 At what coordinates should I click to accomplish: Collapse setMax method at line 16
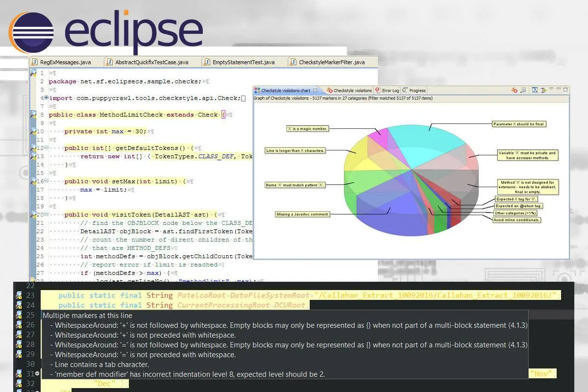pos(47,181)
